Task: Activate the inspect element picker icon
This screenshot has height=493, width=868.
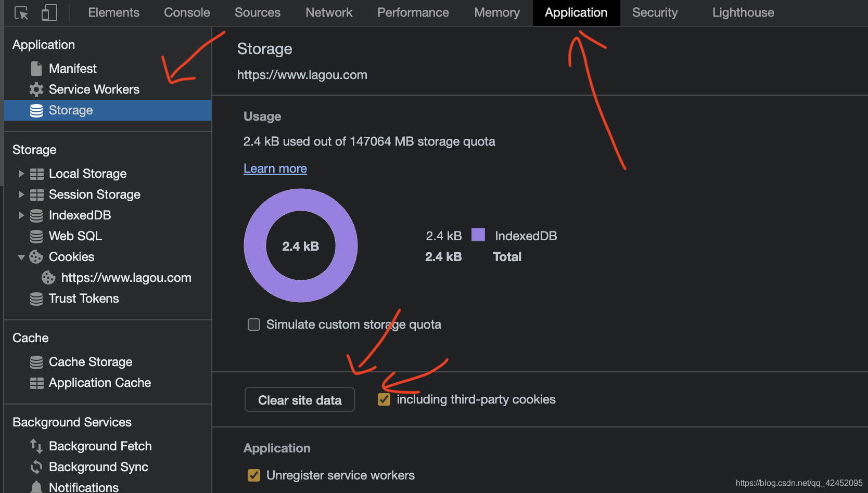Action: pyautogui.click(x=21, y=13)
